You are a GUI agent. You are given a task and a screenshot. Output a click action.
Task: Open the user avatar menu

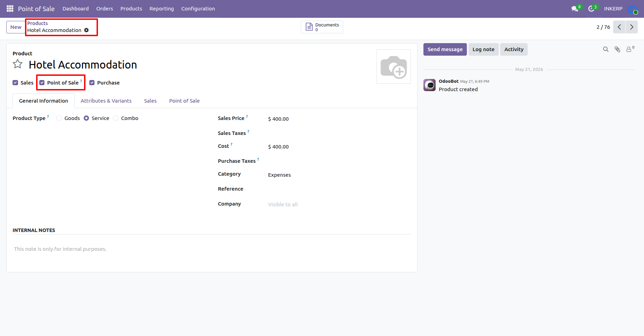tap(633, 9)
